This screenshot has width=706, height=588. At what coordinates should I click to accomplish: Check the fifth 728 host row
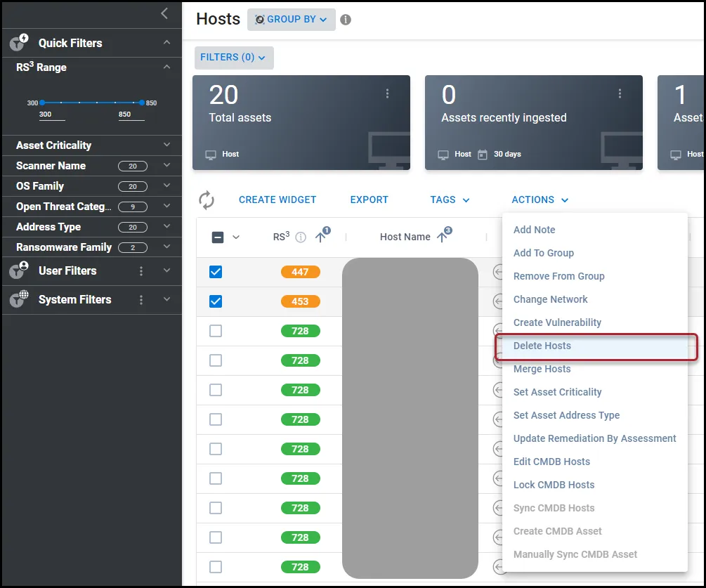(x=216, y=449)
